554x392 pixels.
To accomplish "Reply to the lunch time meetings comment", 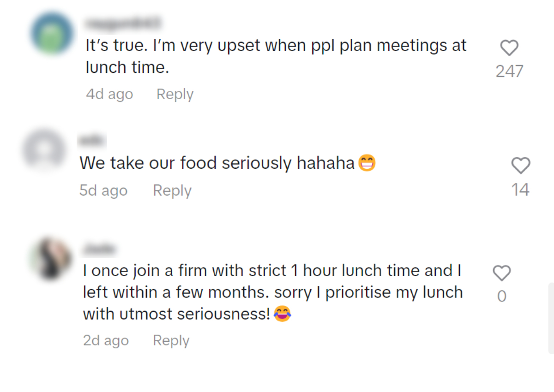I will pos(175,94).
